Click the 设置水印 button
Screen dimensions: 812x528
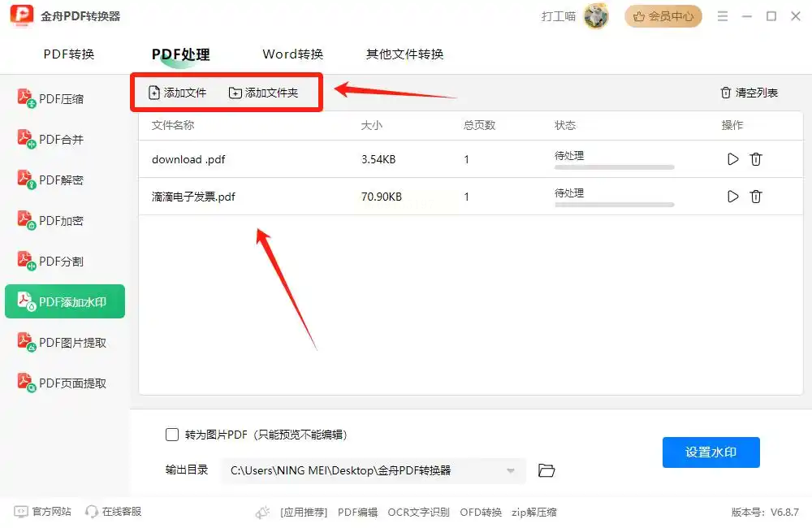711,452
